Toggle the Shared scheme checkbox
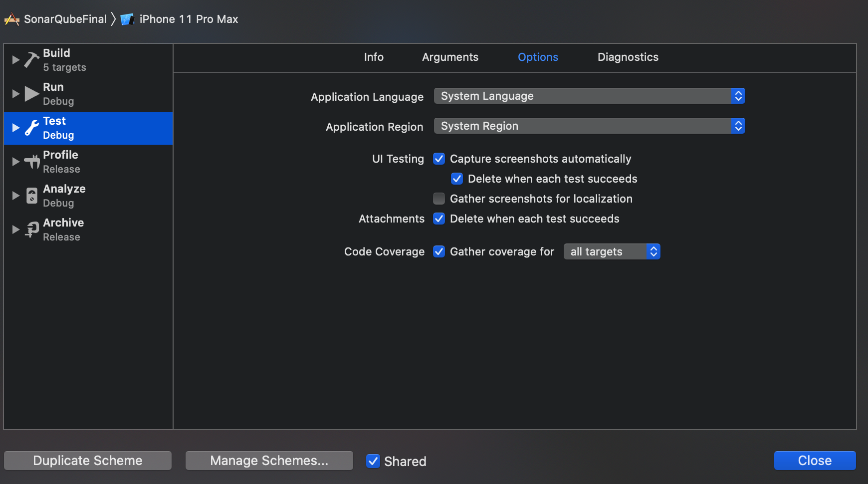Screen dimensions: 868x484 coord(373,461)
